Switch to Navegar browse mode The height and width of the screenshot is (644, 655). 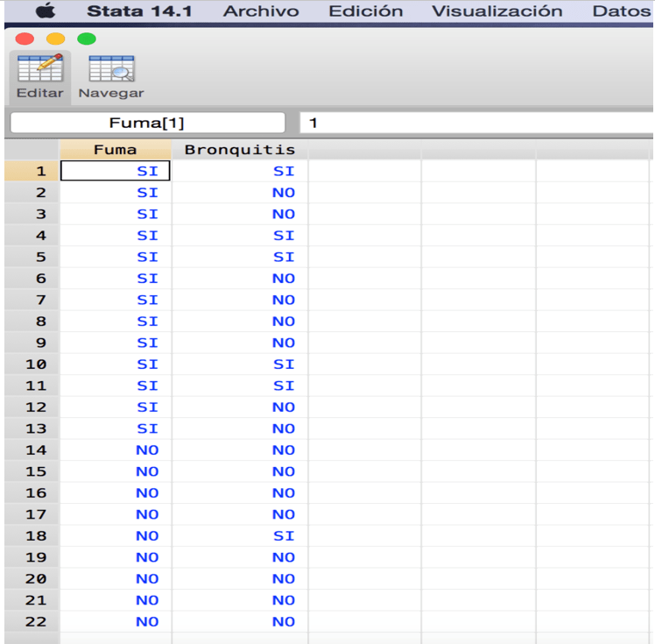111,76
